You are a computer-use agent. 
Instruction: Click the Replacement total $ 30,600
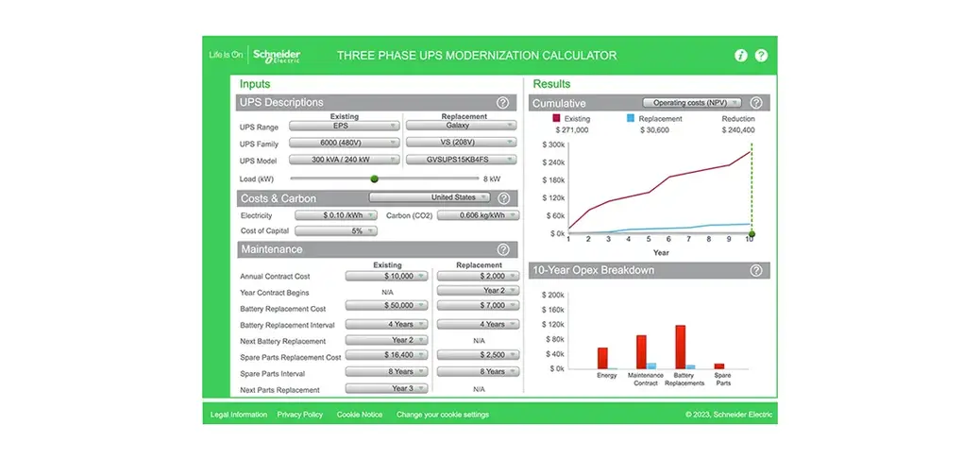pos(654,130)
